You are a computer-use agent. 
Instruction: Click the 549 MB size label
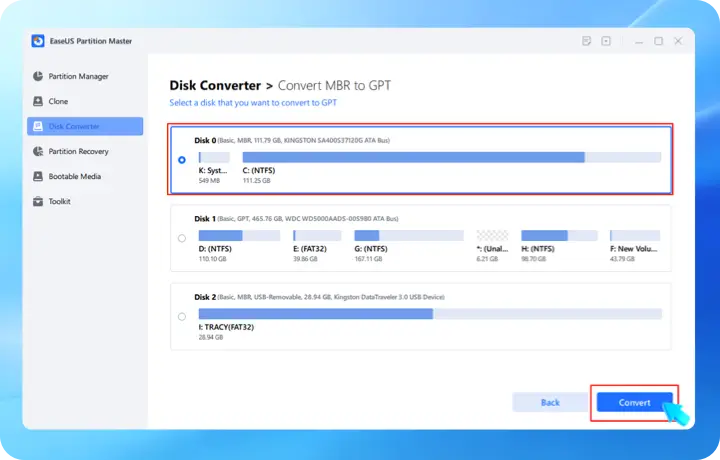click(209, 181)
